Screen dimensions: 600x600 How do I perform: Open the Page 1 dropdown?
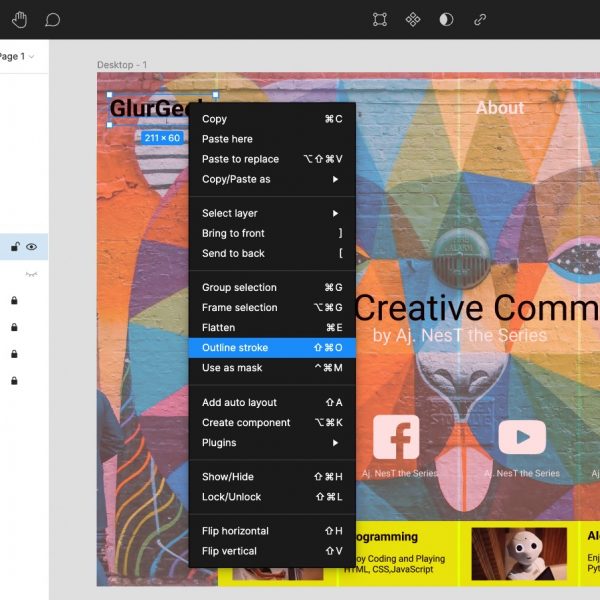tap(18, 57)
